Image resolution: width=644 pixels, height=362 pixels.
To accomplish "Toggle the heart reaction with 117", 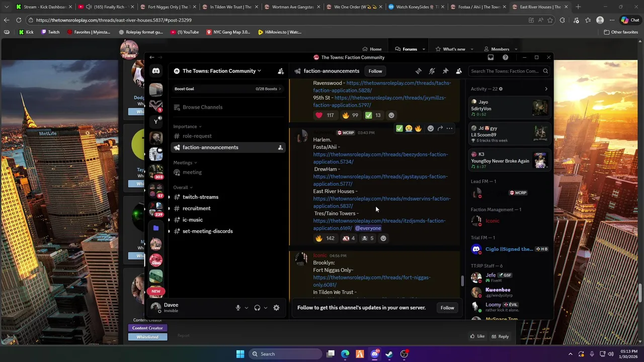I will (x=325, y=115).
